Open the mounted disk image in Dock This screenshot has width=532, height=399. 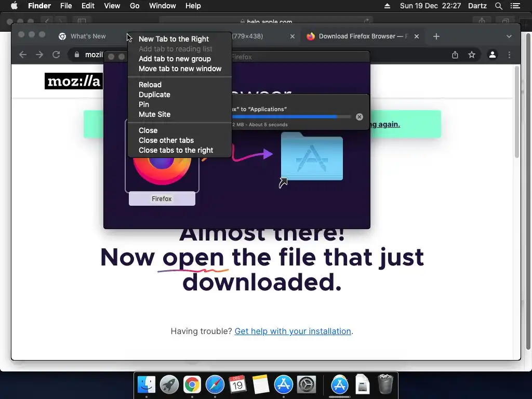(362, 385)
